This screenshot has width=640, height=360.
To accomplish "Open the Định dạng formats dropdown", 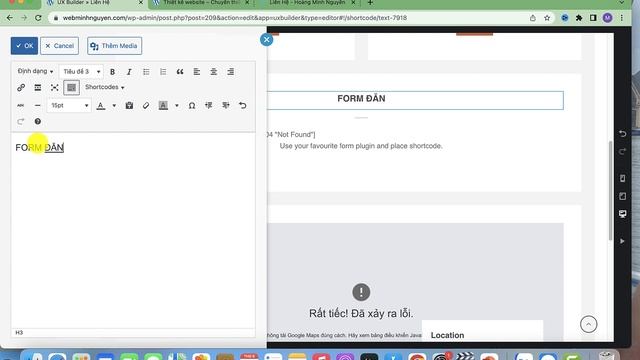I will coord(35,71).
